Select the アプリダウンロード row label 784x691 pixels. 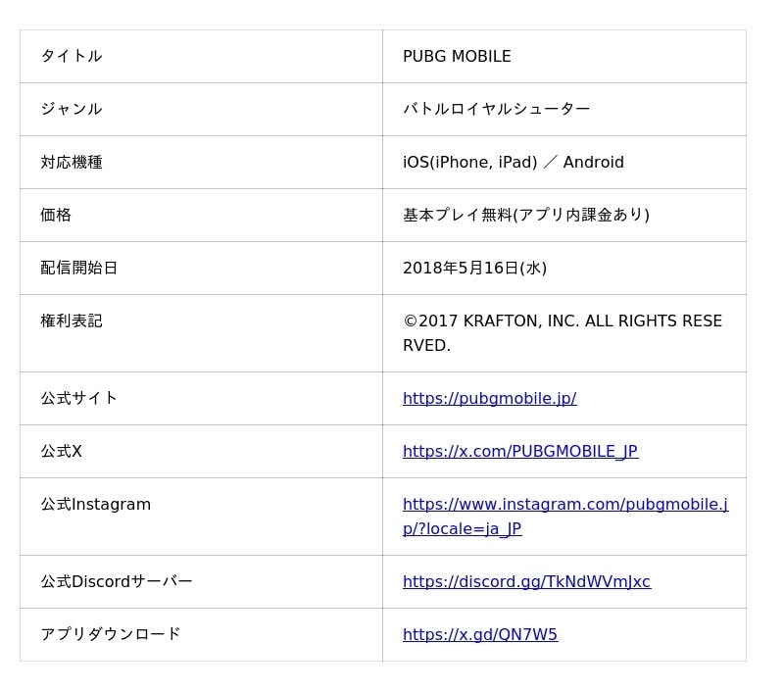tap(110, 634)
